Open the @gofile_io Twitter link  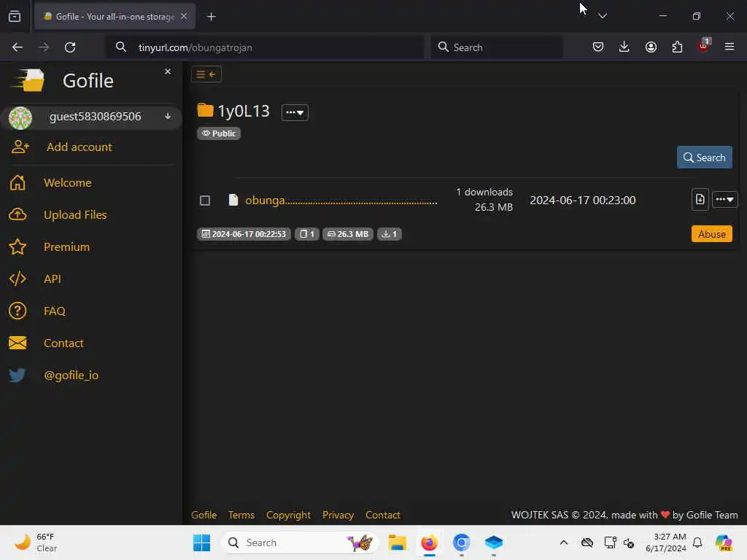(x=71, y=376)
